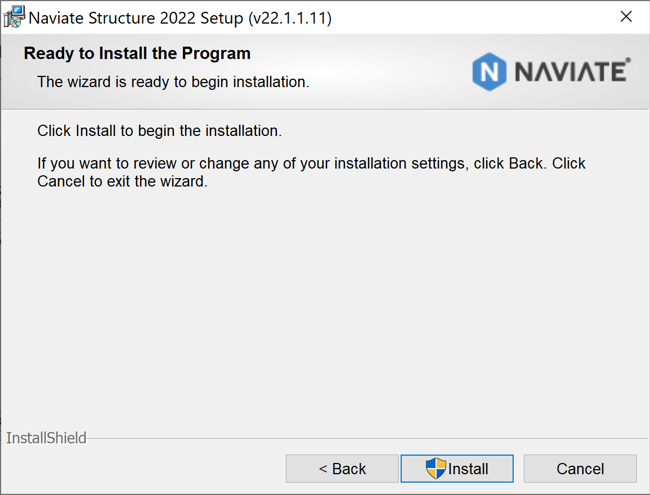Click the Cancel to exit the wizard line
The image size is (650, 495).
(x=122, y=182)
